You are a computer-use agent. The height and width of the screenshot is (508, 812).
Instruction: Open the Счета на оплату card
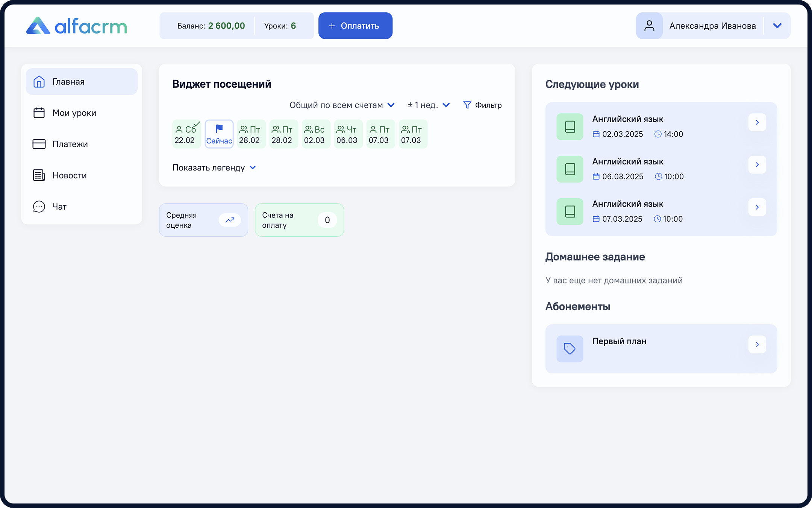299,220
